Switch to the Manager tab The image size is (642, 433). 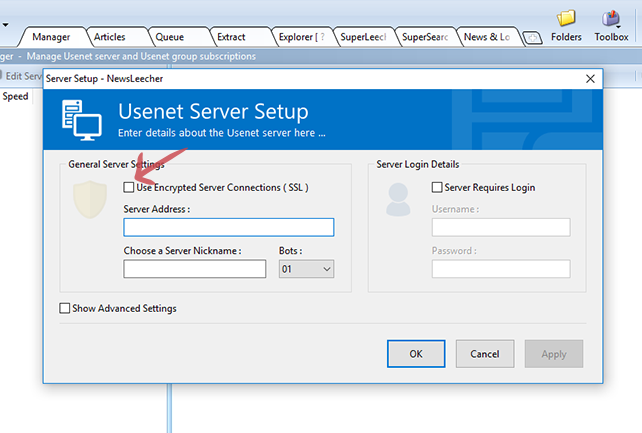click(x=51, y=37)
